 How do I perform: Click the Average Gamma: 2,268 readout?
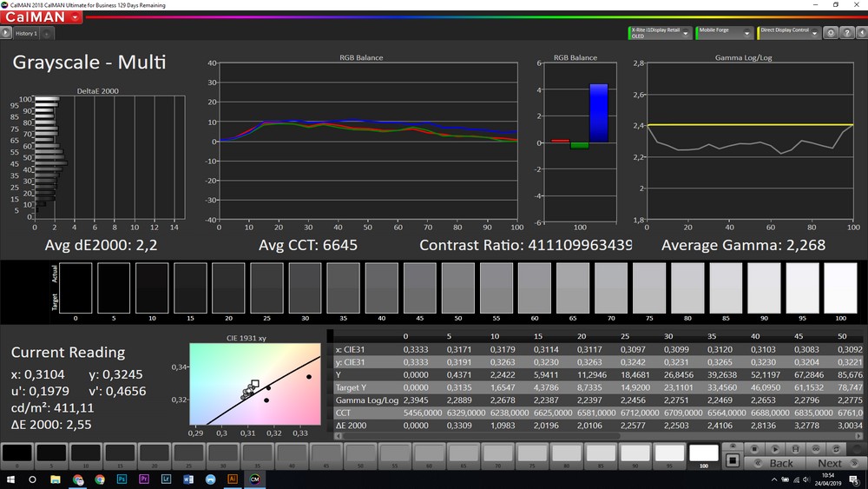[x=743, y=245]
